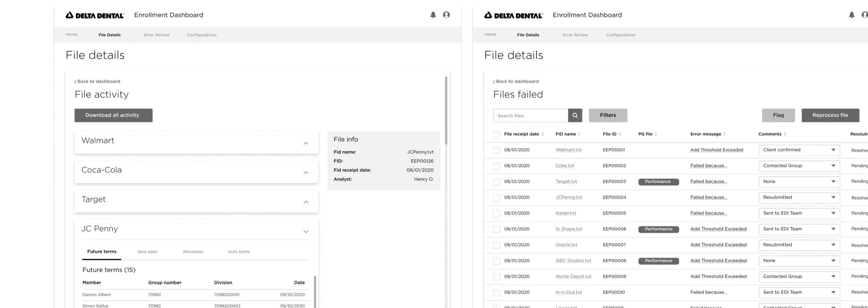Open the Contacted Group dropdown for Coke.txt
The image size is (868, 308).
tap(799, 166)
